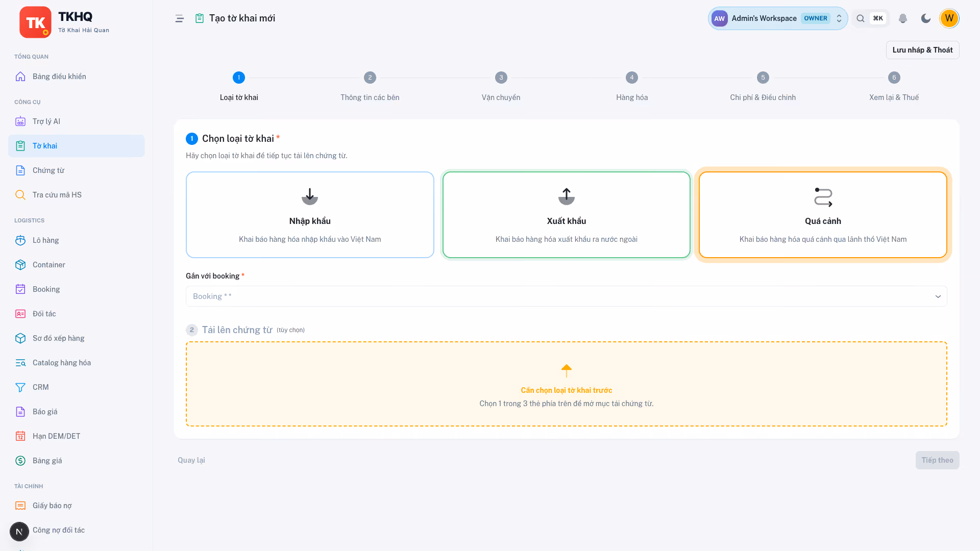980x551 pixels.
Task: Click the Booking select field
Action: 567,296
